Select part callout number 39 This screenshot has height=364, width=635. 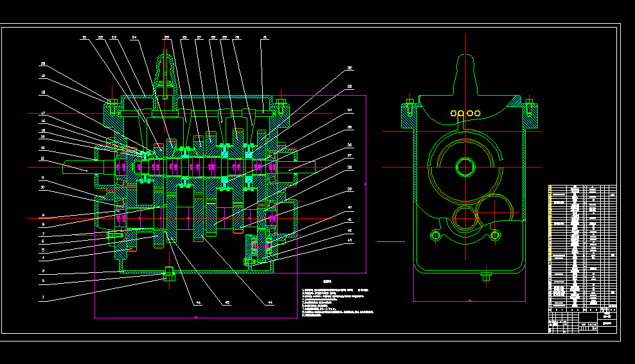pos(350,189)
